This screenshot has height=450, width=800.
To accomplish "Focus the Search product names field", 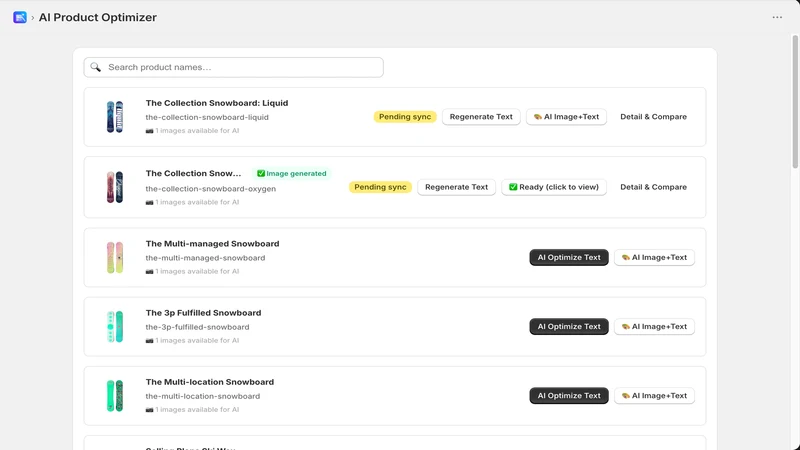I will tap(234, 67).
